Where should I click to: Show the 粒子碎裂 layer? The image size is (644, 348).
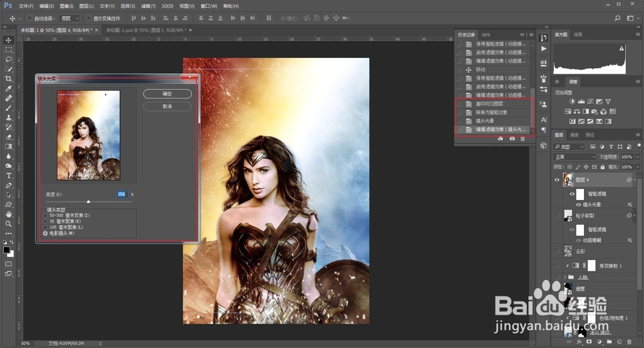click(x=557, y=215)
